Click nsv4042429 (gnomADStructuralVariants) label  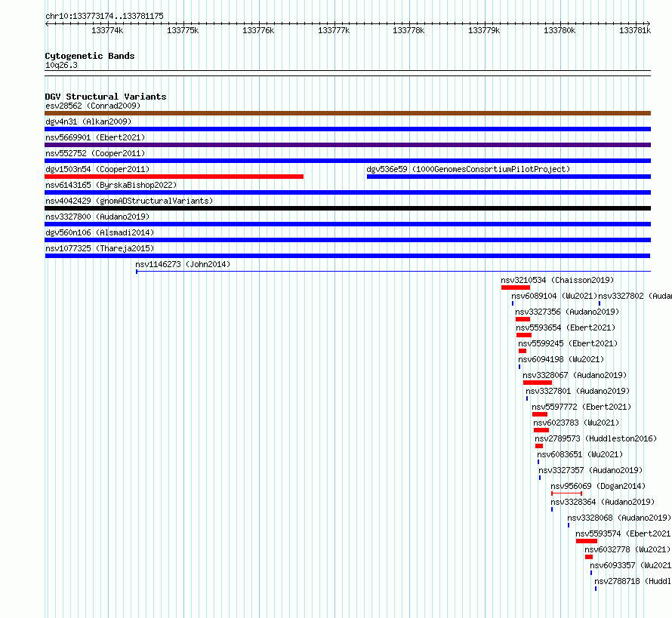[x=129, y=201]
